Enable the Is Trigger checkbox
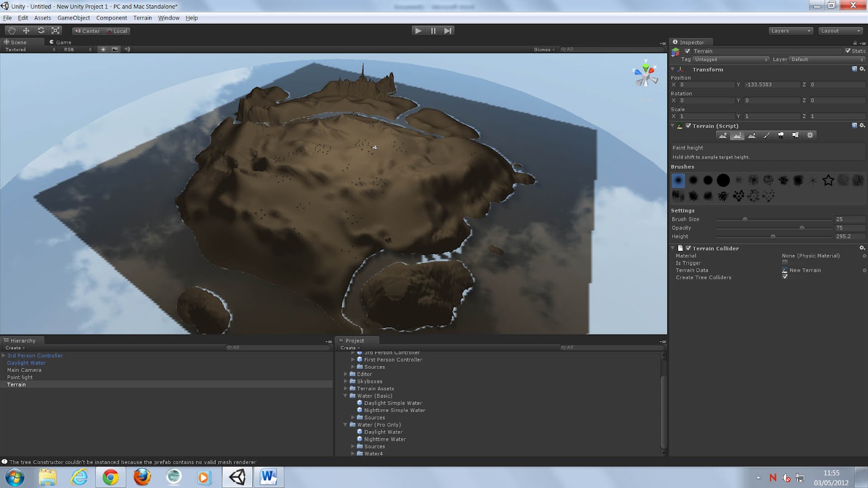The width and height of the screenshot is (868, 488). point(784,262)
